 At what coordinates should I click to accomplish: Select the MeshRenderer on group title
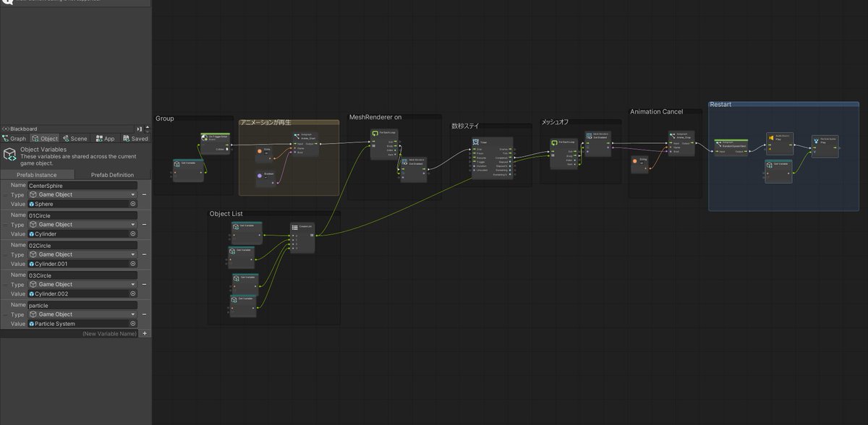tap(375, 117)
